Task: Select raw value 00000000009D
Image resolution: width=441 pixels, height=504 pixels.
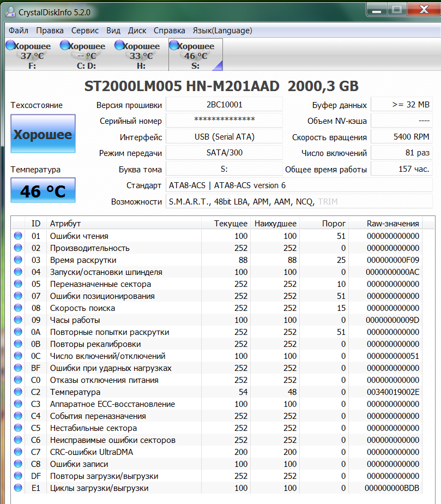Action: pyautogui.click(x=392, y=320)
